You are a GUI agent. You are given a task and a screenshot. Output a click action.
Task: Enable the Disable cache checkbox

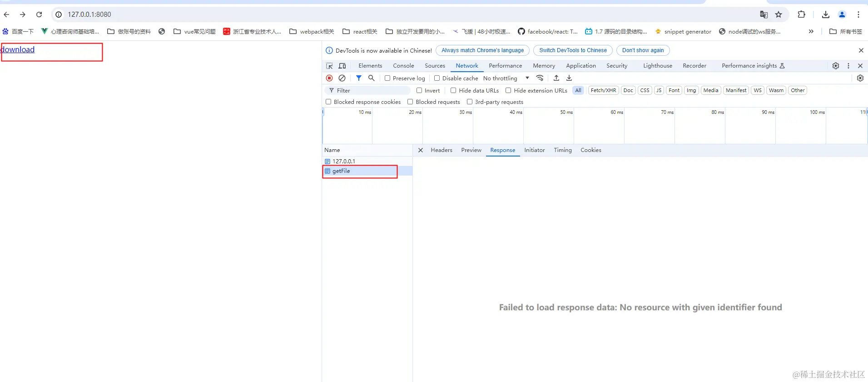[x=437, y=78]
